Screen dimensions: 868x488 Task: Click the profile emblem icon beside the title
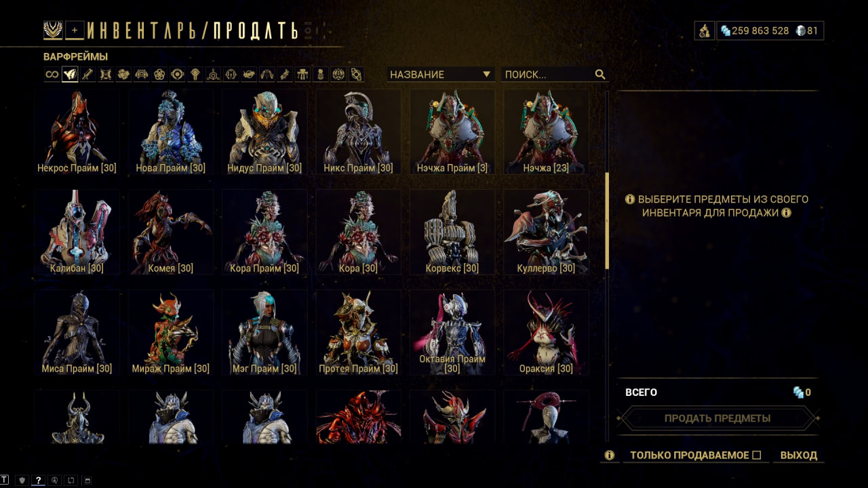pos(53,30)
